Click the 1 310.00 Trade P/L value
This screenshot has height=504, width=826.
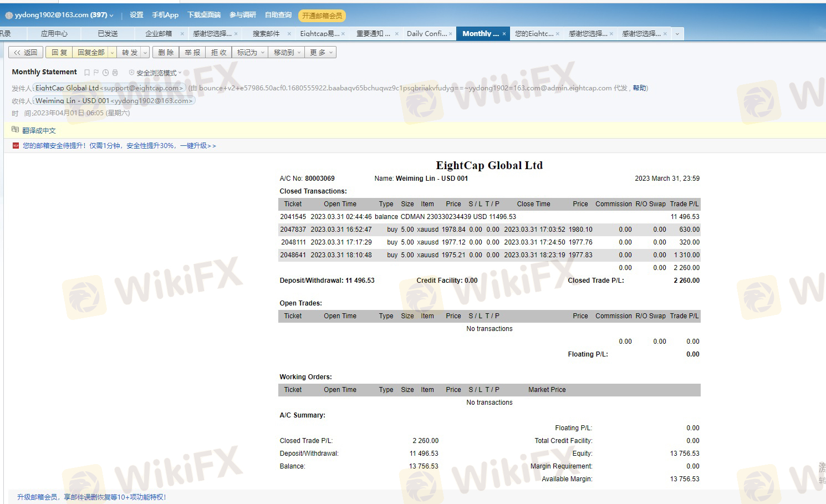coord(687,255)
